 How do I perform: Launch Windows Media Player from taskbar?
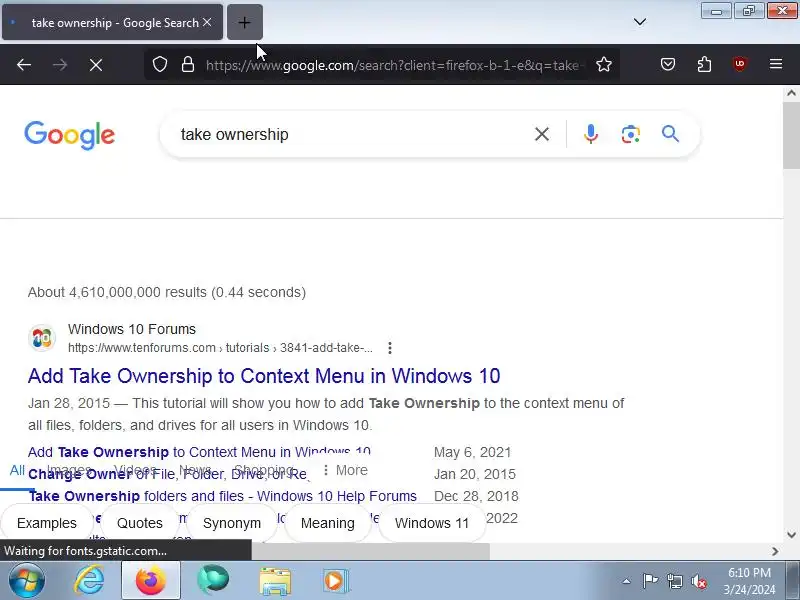335,581
